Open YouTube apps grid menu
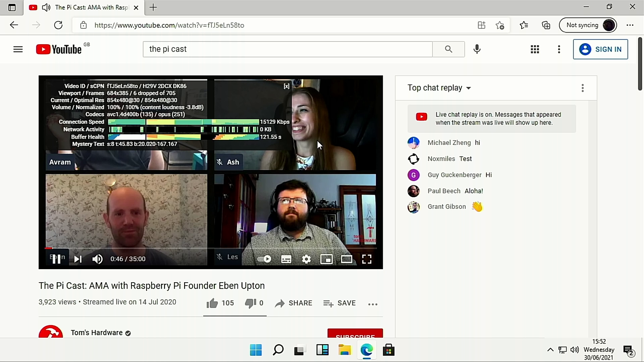Viewport: 644px width, 362px height. 535,49
